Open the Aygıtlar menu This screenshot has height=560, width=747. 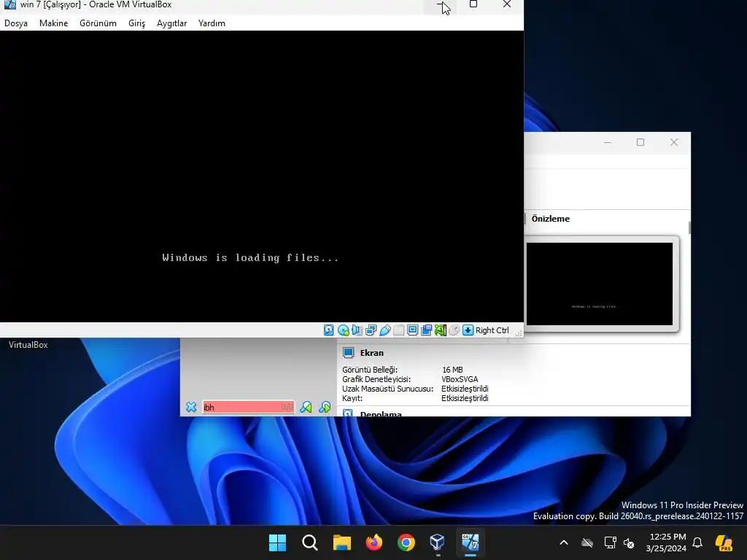(171, 23)
